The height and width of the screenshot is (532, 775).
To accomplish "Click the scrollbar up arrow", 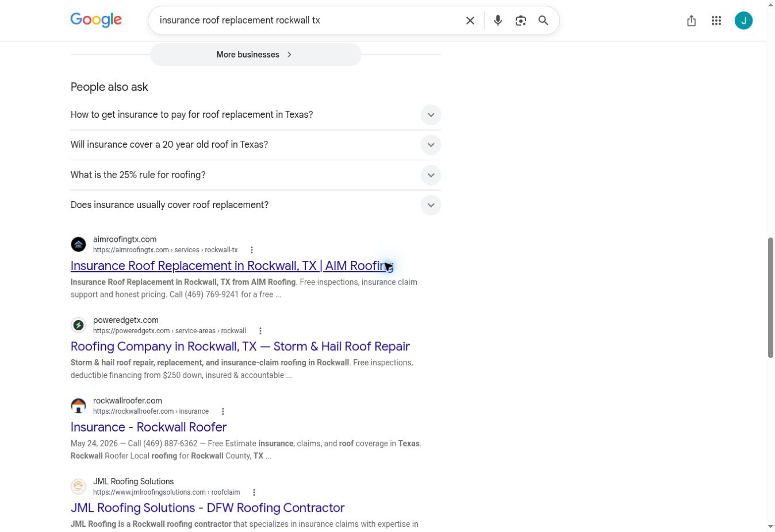I will click(x=770, y=5).
